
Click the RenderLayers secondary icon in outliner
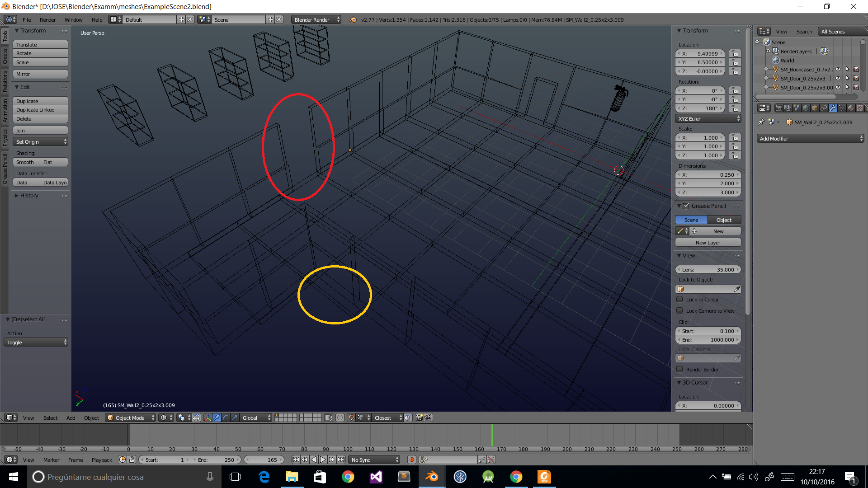coord(824,51)
